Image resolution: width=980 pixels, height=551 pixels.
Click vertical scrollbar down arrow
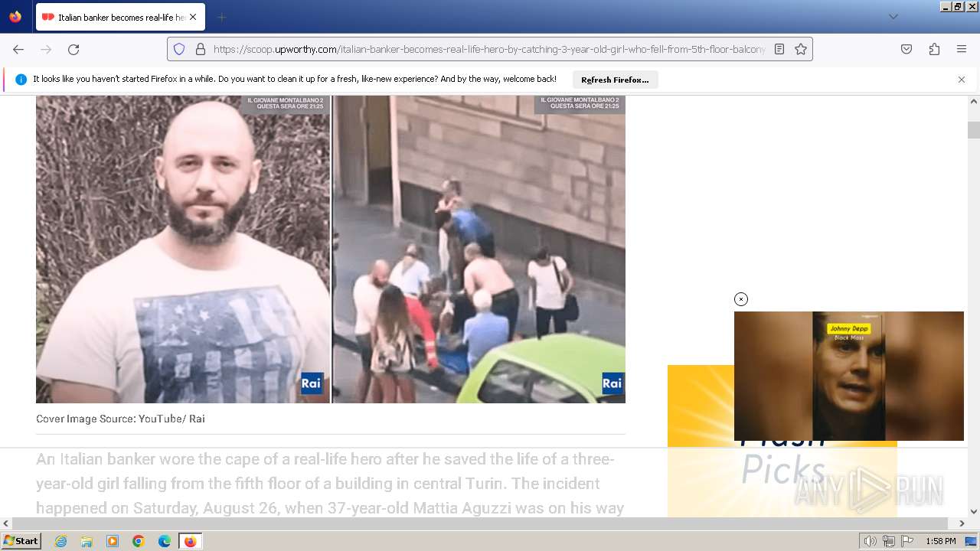[x=974, y=511]
